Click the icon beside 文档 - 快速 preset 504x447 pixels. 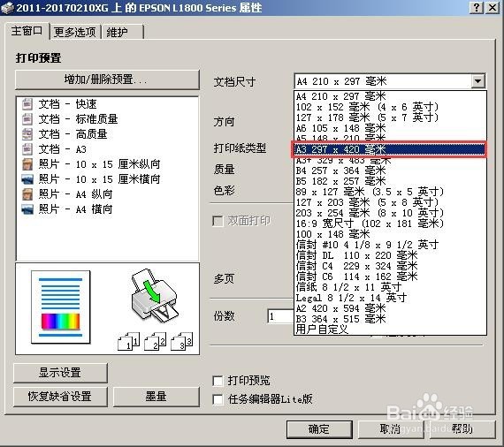click(27, 104)
